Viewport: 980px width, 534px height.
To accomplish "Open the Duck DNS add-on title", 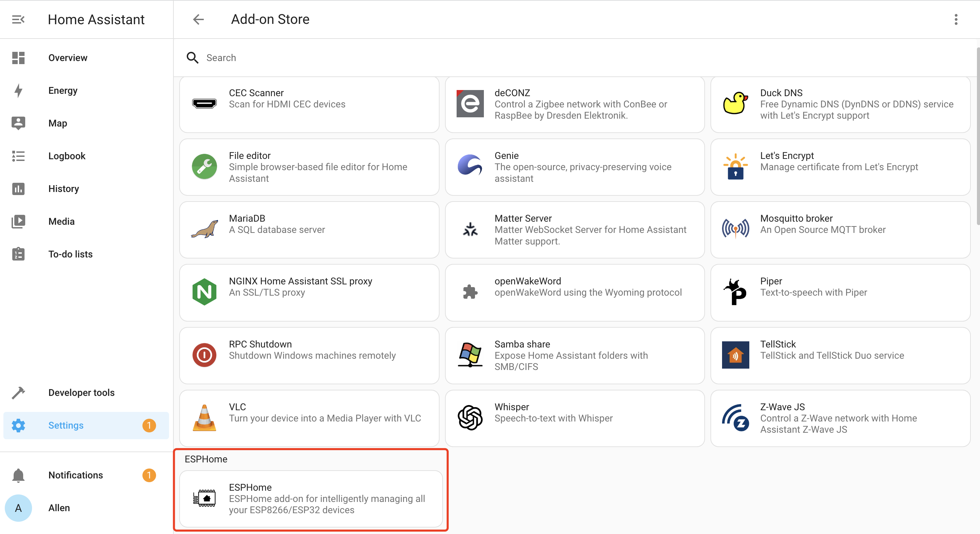I will tap(781, 93).
